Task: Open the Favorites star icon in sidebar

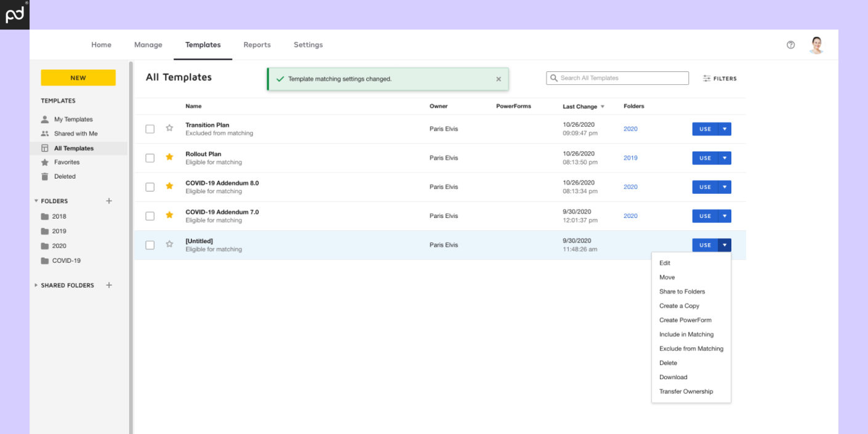Action: point(46,162)
